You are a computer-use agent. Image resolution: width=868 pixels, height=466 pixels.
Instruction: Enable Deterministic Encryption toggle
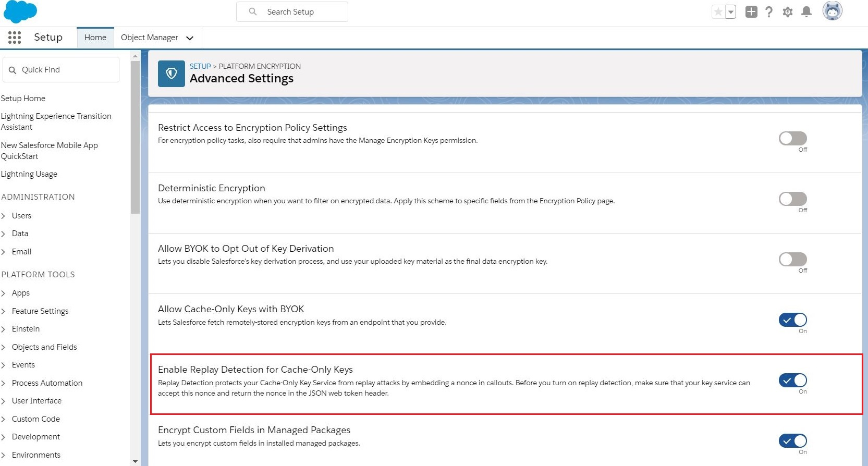(792, 199)
